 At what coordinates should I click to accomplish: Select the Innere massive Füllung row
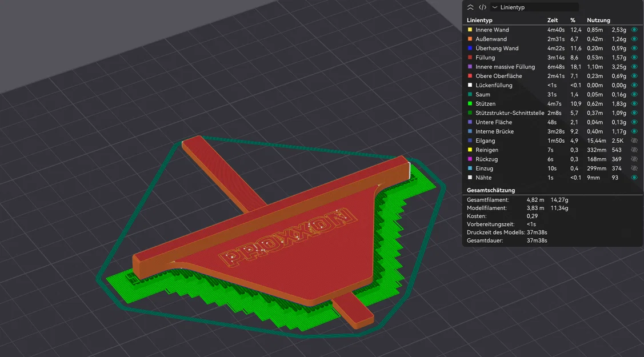(x=552, y=66)
